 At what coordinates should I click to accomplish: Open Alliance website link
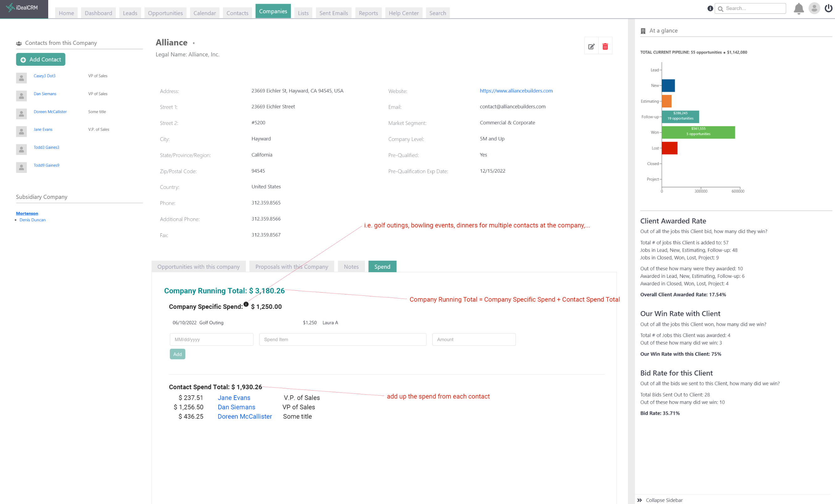tap(516, 91)
